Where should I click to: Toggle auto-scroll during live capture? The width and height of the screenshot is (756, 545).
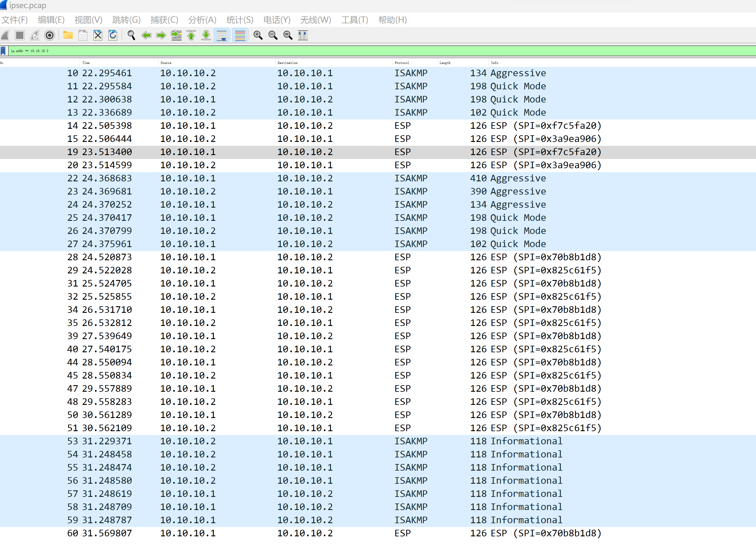[222, 35]
